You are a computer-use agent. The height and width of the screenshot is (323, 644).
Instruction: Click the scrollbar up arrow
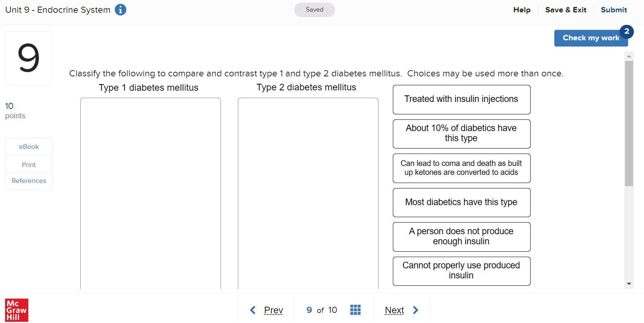[629, 57]
